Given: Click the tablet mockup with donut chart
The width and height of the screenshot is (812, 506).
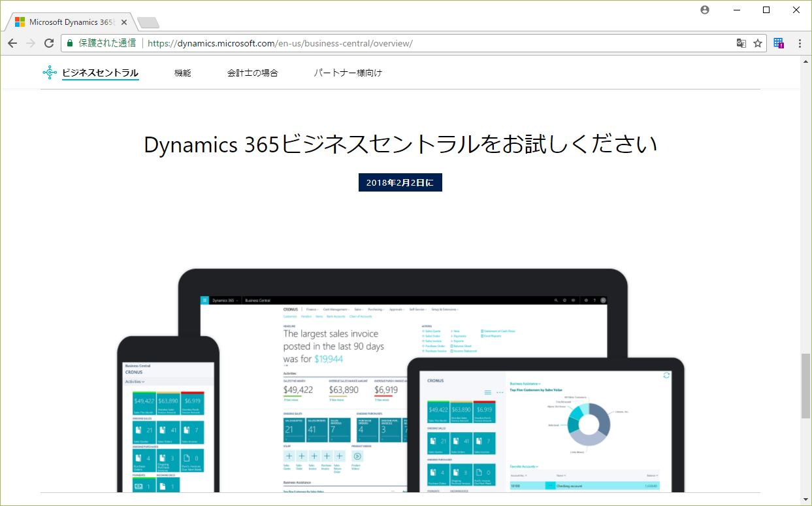Looking at the screenshot, I should 546,426.
